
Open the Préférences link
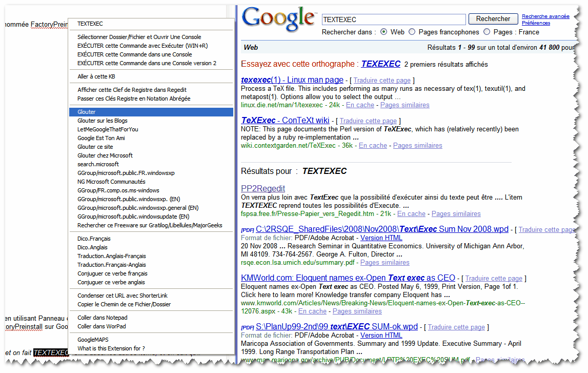pos(536,23)
